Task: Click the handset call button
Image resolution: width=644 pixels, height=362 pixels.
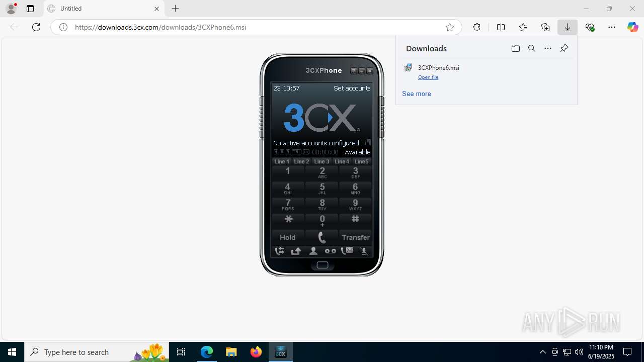Action: pos(322,237)
